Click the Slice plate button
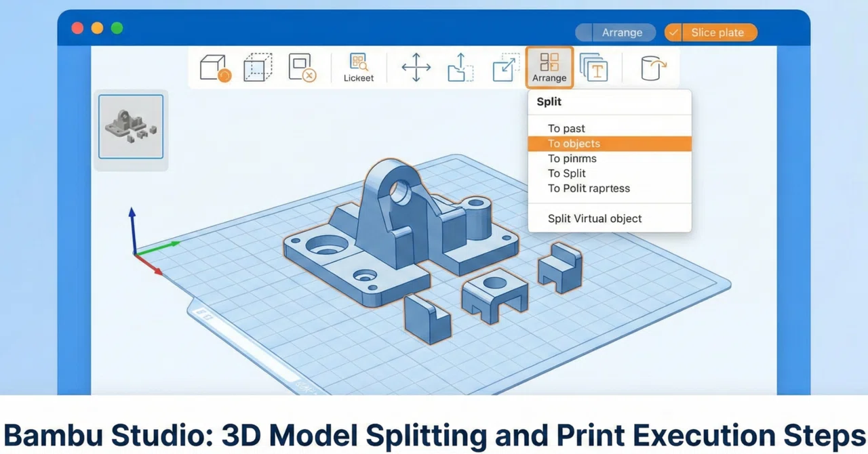Screen dimensions: 868x454 coord(717,33)
